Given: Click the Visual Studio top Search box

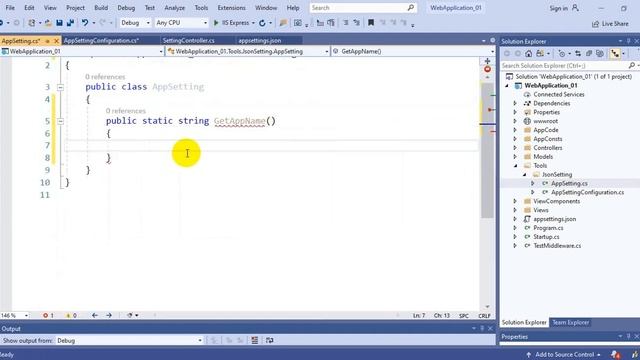Looking at the screenshot, I should coord(362,8).
